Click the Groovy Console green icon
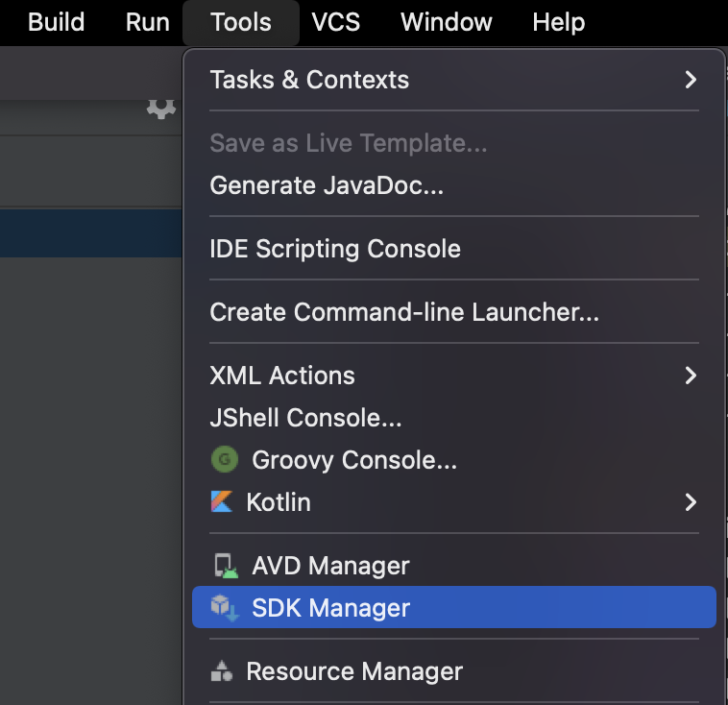This screenshot has width=728, height=705. click(x=225, y=459)
